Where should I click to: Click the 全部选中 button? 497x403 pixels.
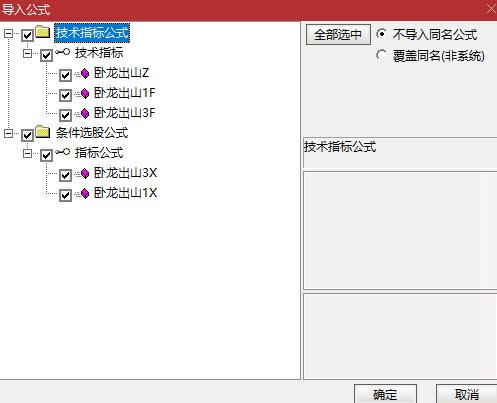tap(338, 34)
